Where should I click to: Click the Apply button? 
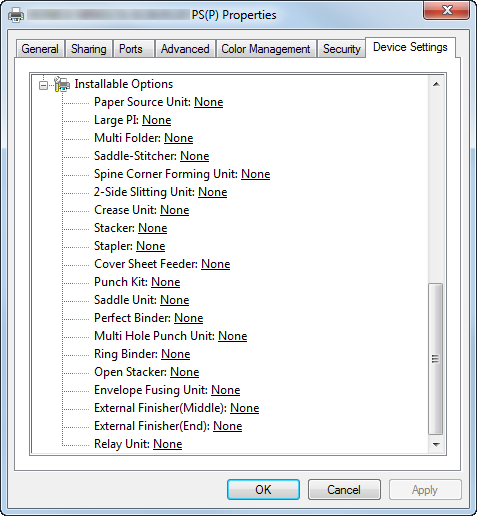pyautogui.click(x=425, y=490)
